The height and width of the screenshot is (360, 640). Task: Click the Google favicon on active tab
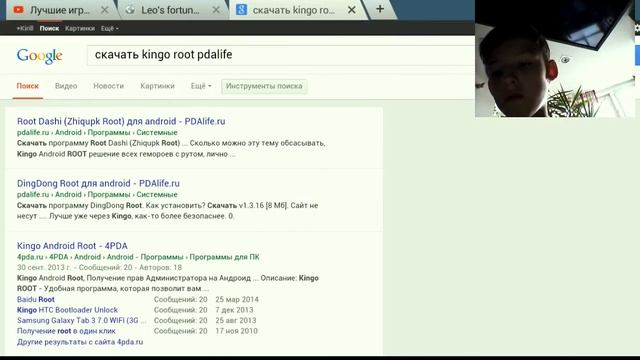click(x=241, y=10)
